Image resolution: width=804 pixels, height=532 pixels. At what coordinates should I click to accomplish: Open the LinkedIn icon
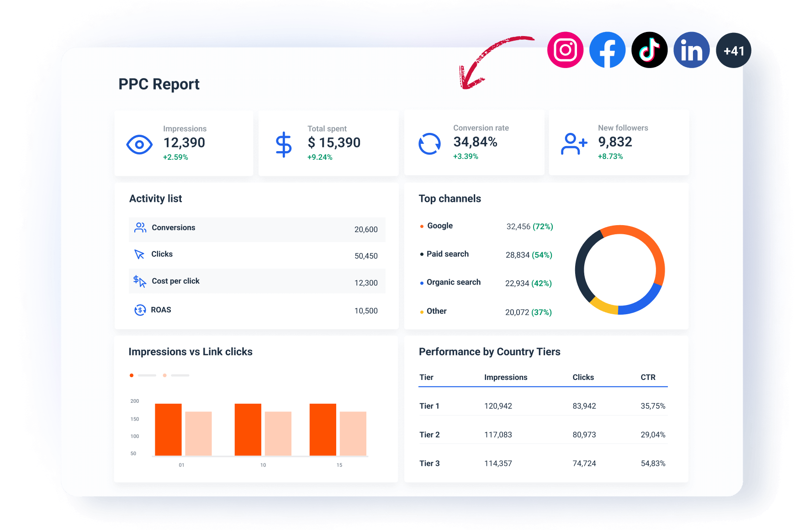pos(691,49)
